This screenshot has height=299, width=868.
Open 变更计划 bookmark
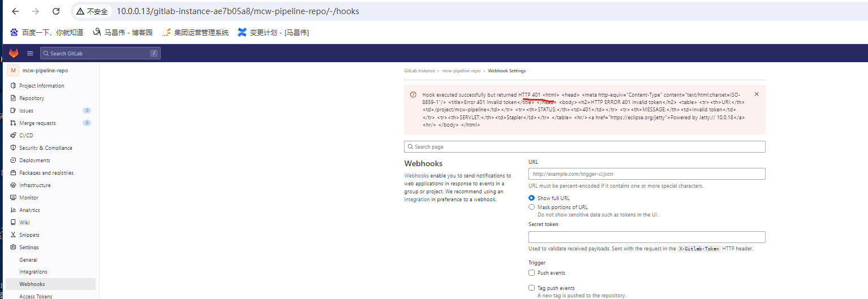[x=273, y=32]
